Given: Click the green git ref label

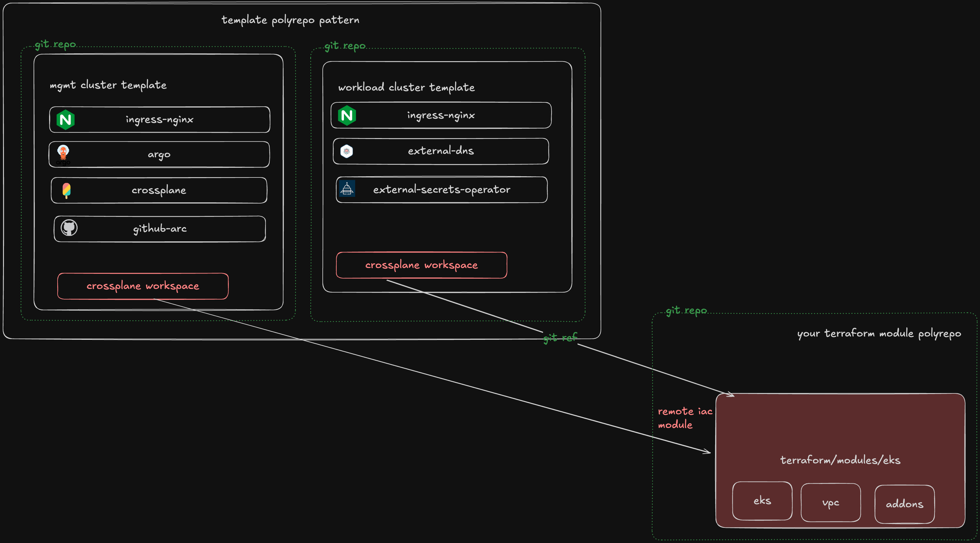Looking at the screenshot, I should click(x=560, y=337).
